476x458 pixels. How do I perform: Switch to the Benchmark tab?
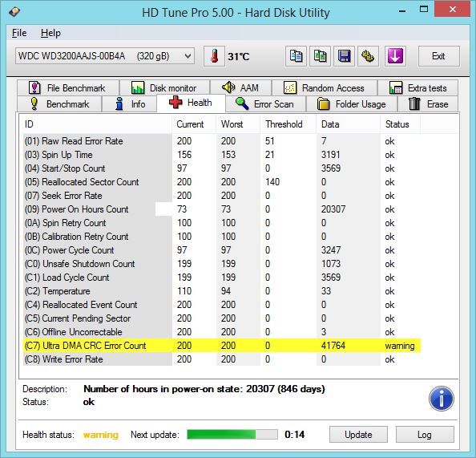[x=59, y=104]
